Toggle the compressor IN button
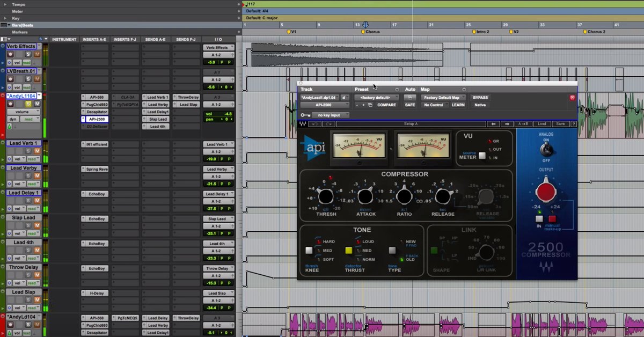 (539, 219)
